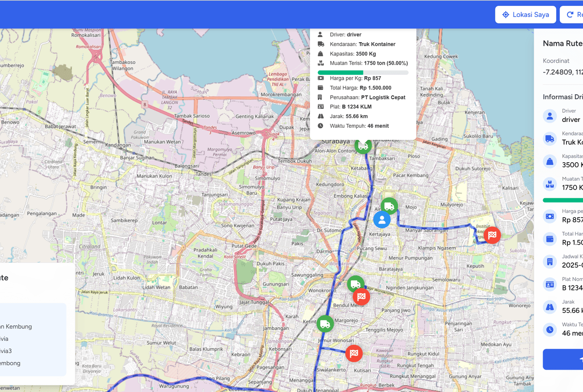Click the green load progress bar in popup
583x392 pixels.
click(340, 72)
